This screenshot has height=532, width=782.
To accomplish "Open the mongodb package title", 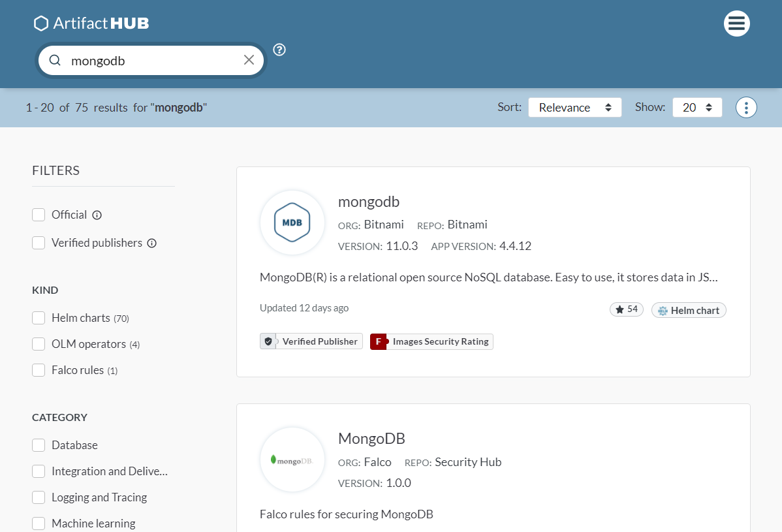I will pos(369,202).
